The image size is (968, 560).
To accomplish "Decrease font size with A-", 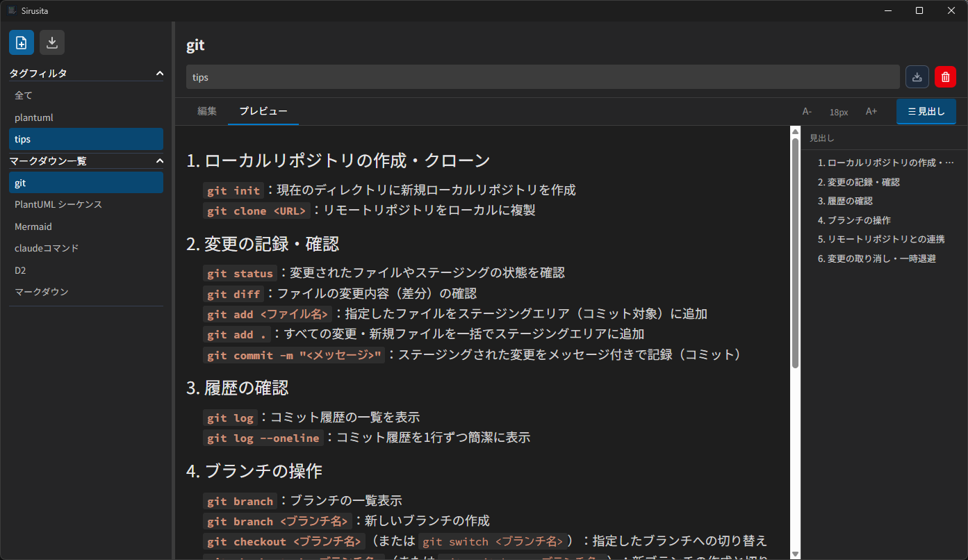I will pos(807,112).
